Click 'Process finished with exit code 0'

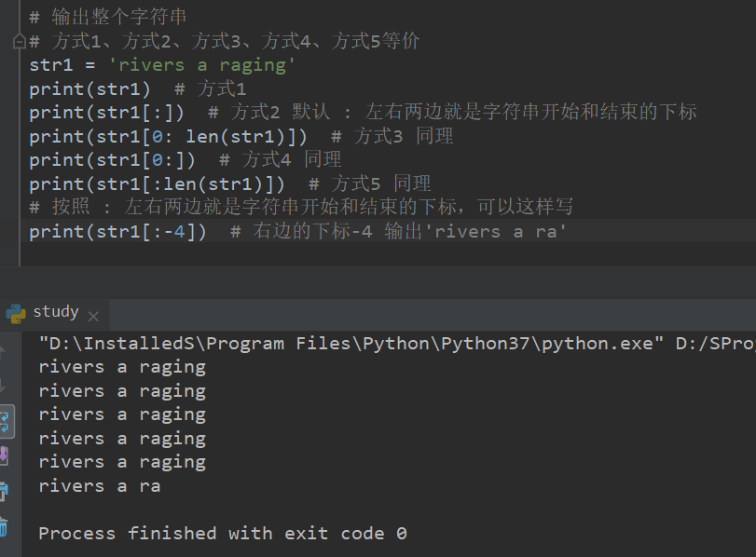pos(223,534)
